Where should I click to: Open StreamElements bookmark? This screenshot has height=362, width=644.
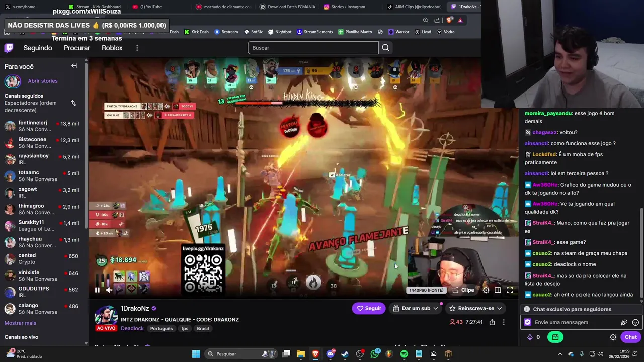314,32
